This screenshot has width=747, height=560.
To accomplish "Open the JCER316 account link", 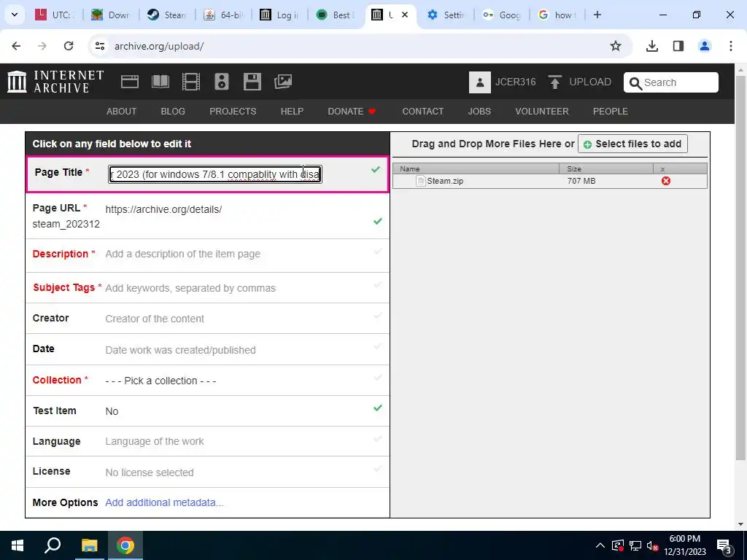I will (516, 82).
